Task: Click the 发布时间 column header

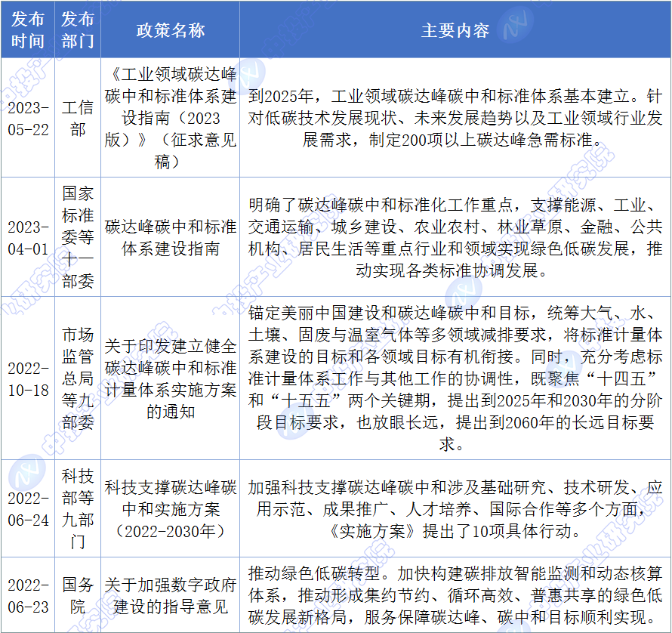Action: point(28,30)
